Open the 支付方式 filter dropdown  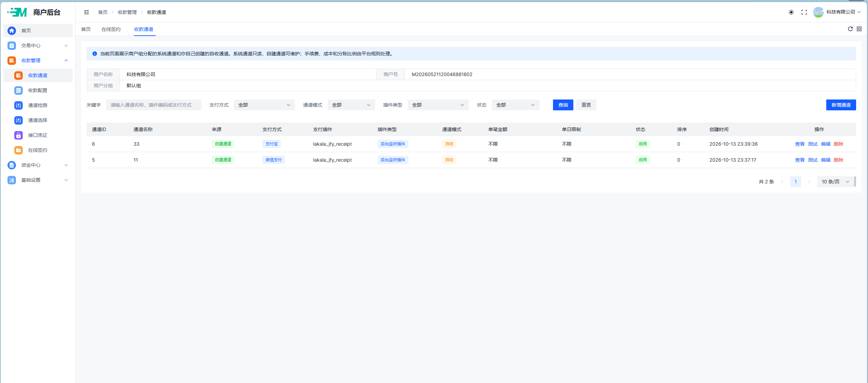(x=264, y=105)
